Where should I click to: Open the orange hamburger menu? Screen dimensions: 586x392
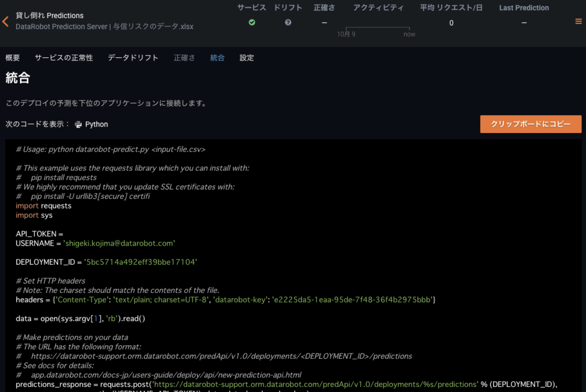pyautogui.click(x=578, y=21)
